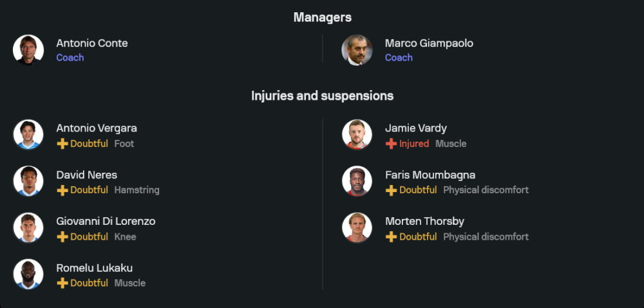Open Faris Moumbagna's player name
644x308 pixels.
coord(430,175)
